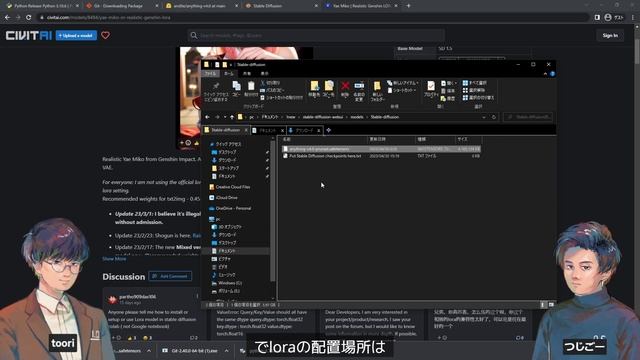Click the Copy path command

coord(272,90)
